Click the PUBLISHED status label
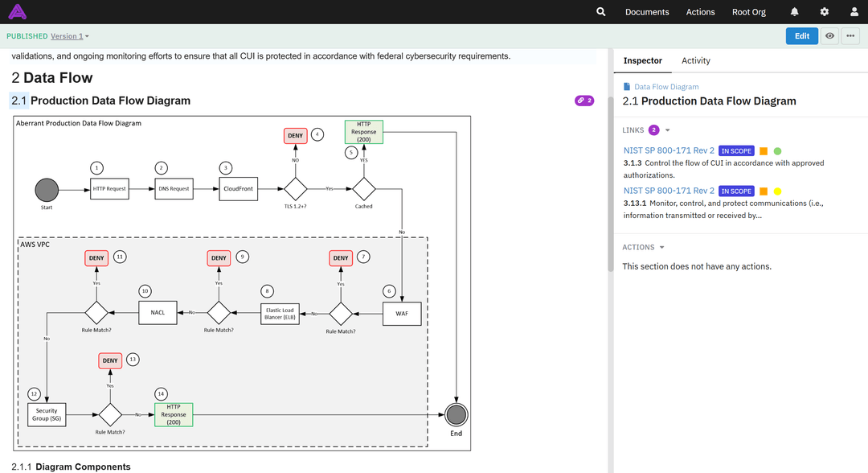Image resolution: width=868 pixels, height=473 pixels. [27, 36]
